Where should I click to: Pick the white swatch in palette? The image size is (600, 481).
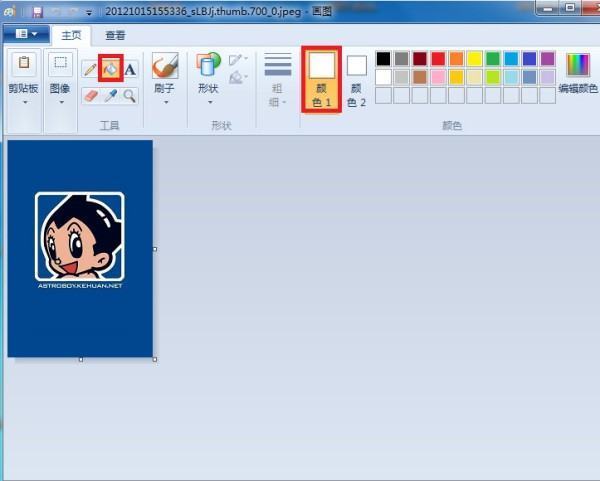tap(383, 77)
